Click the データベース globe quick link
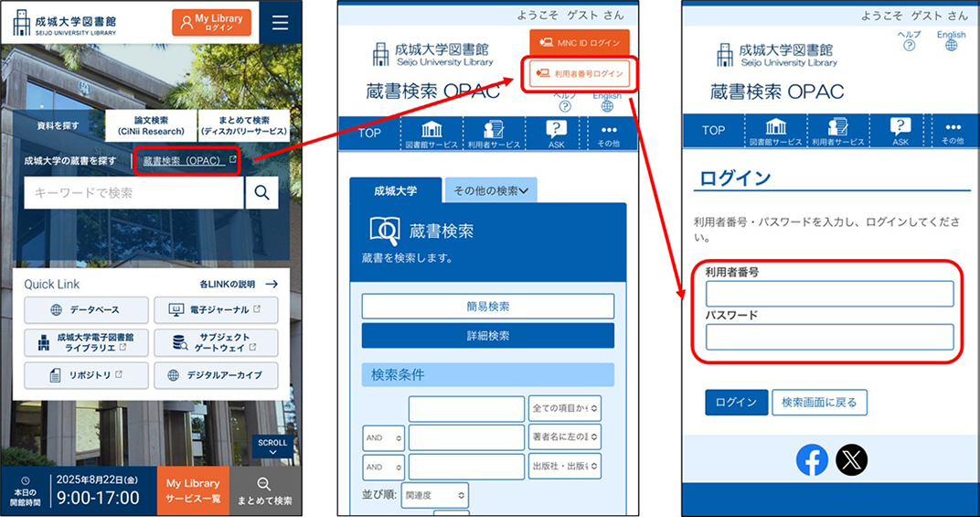 tap(85, 309)
